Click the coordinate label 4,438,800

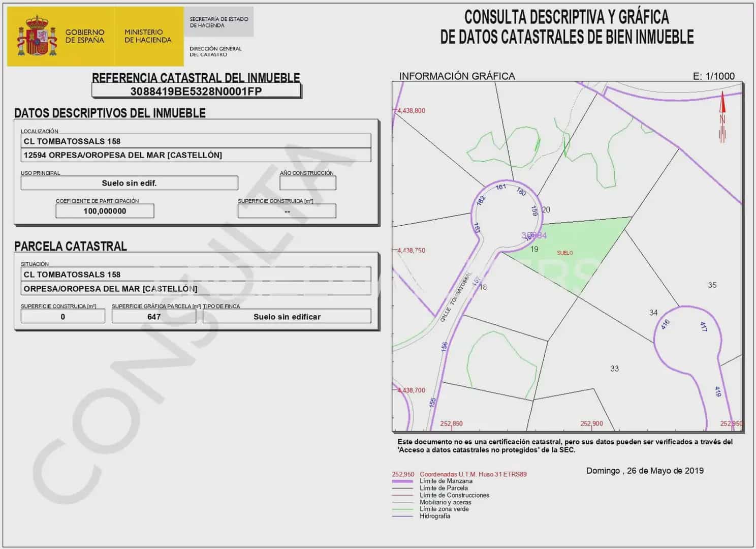411,110
